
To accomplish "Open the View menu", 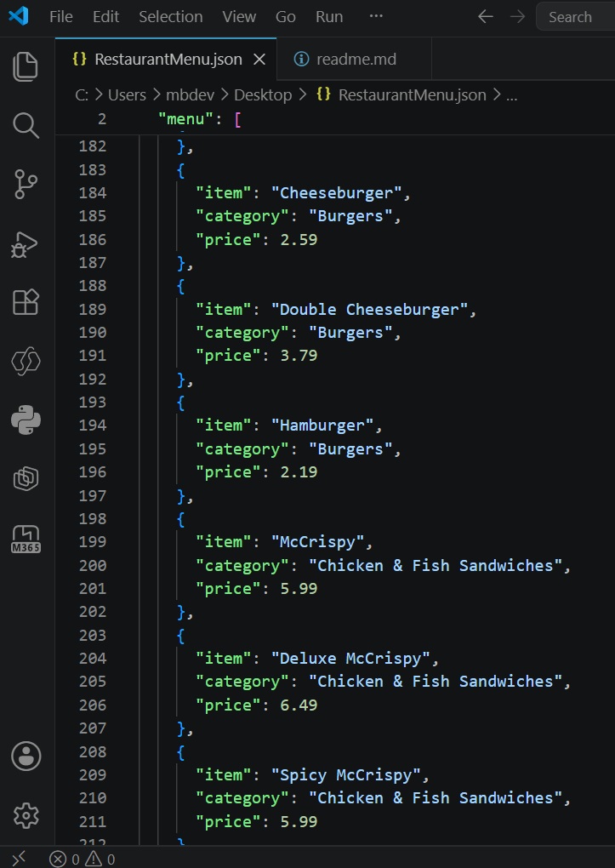I will [239, 17].
